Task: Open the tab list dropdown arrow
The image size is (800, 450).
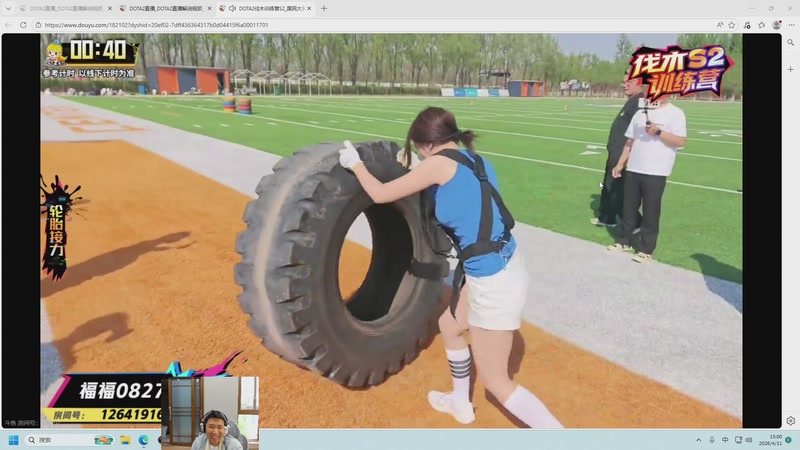Action: coord(8,8)
